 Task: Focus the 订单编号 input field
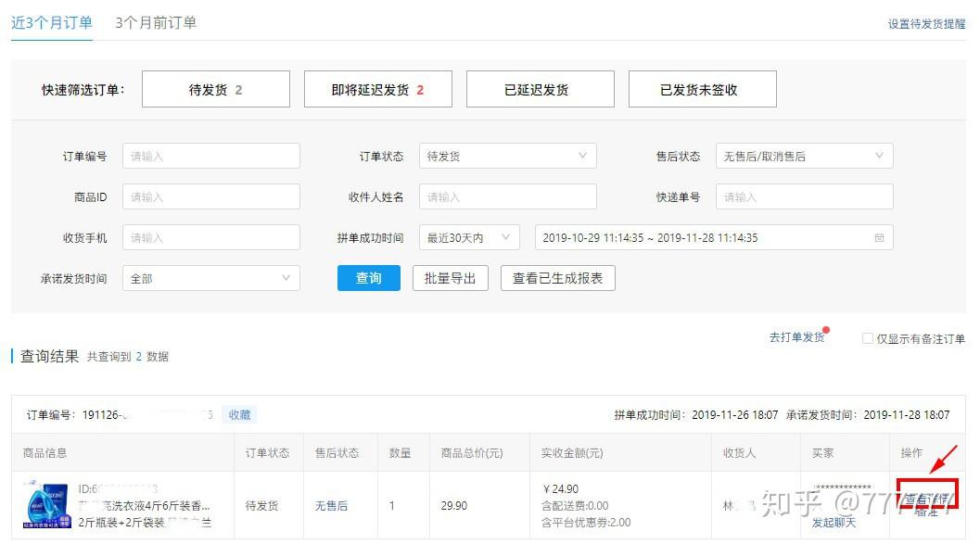tap(211, 156)
